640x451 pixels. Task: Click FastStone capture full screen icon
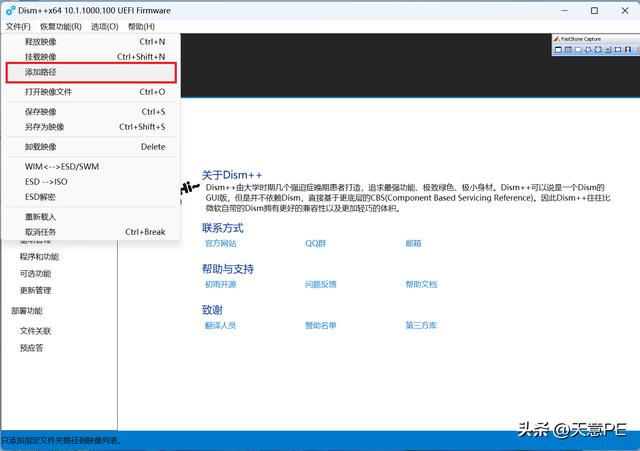(x=598, y=49)
